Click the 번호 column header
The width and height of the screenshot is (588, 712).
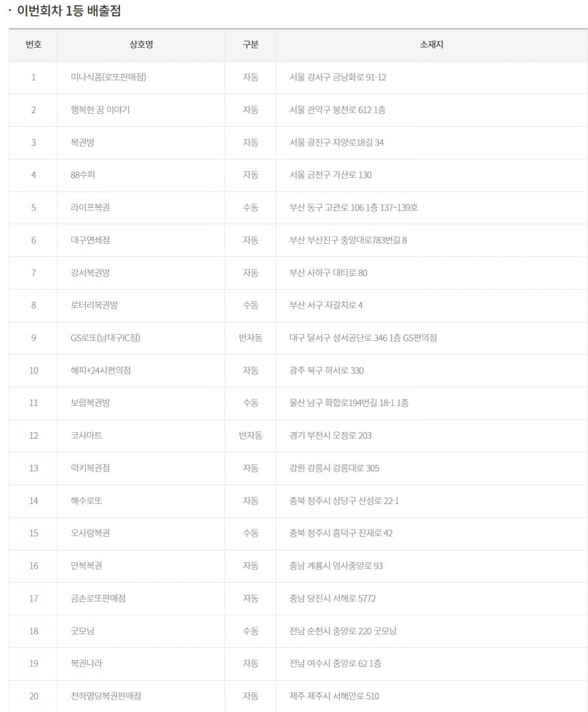point(33,44)
